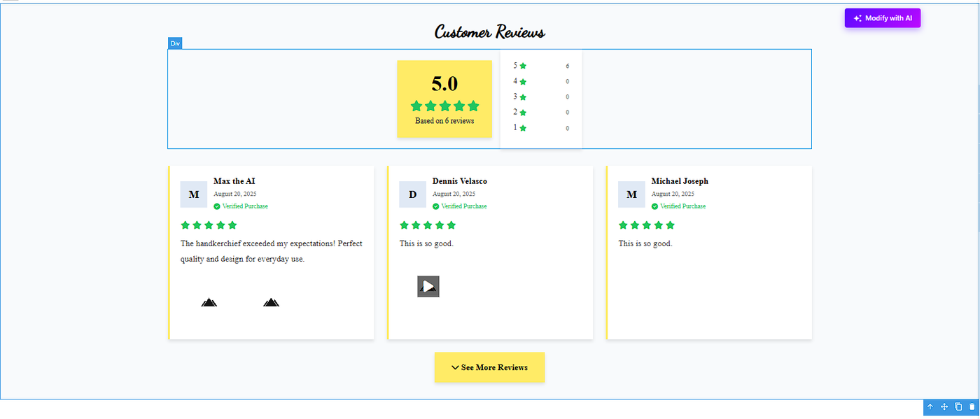Screen dimensions: 980x419
Task: Select parent element with the up arrow icon
Action: point(930,407)
